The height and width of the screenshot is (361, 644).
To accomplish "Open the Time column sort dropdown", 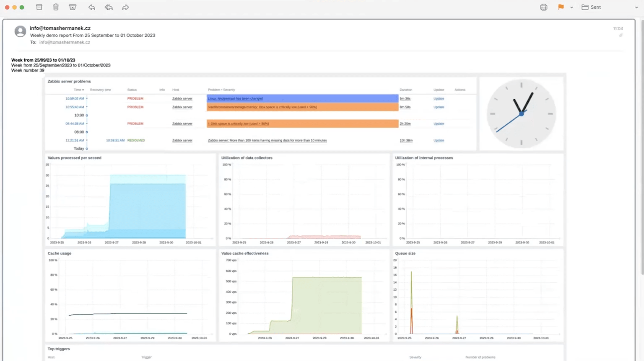I will coord(82,90).
